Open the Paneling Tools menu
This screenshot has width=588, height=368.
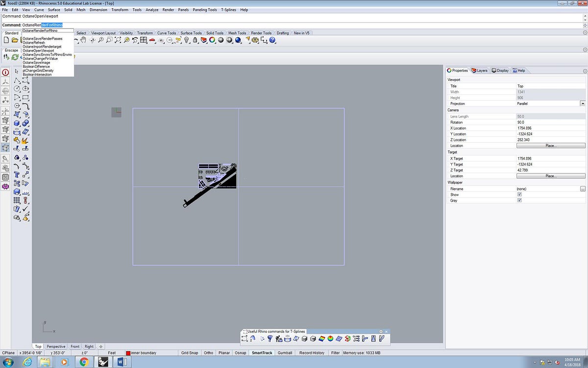pos(205,10)
